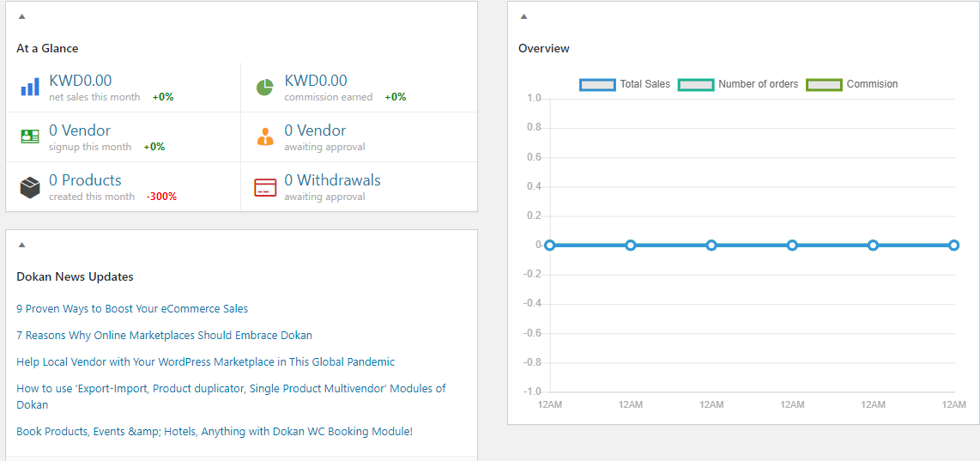Open the Dokan WC Booking Module article
Image resolution: width=980 pixels, height=461 pixels.
coord(215,431)
